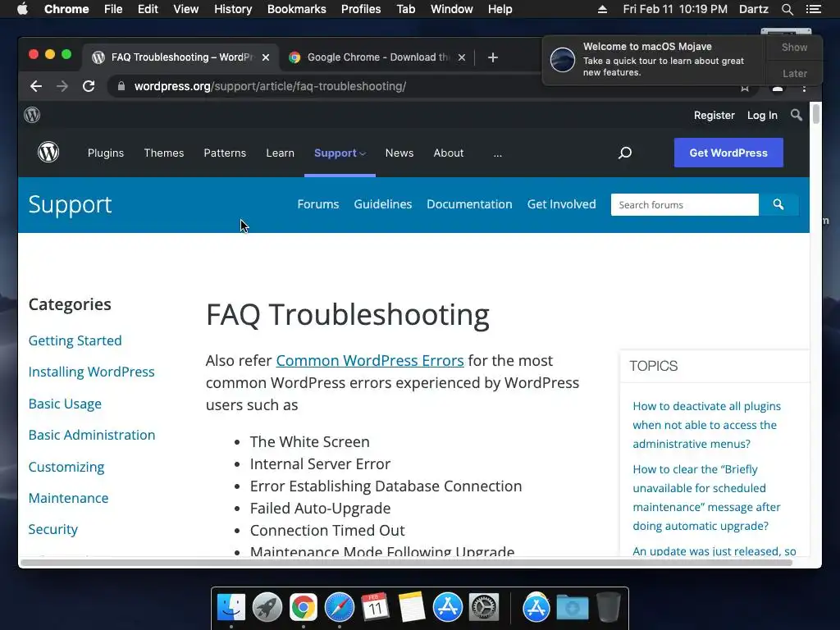The height and width of the screenshot is (630, 840).
Task: Close the FAQ Troubleshooting tab
Action: tap(266, 57)
